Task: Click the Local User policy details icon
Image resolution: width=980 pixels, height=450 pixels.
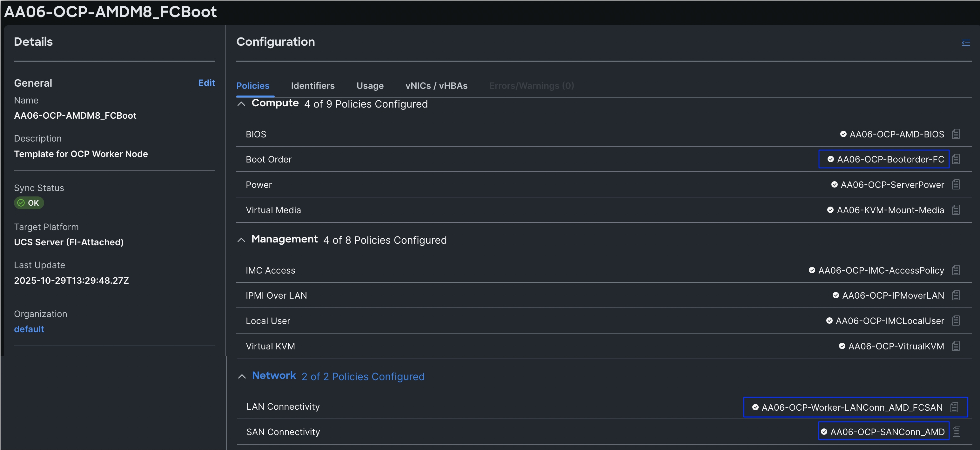Action: (956, 321)
